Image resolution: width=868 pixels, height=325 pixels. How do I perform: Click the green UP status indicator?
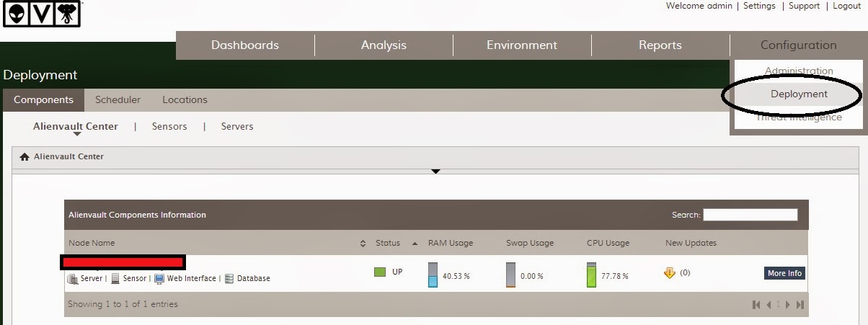point(380,272)
